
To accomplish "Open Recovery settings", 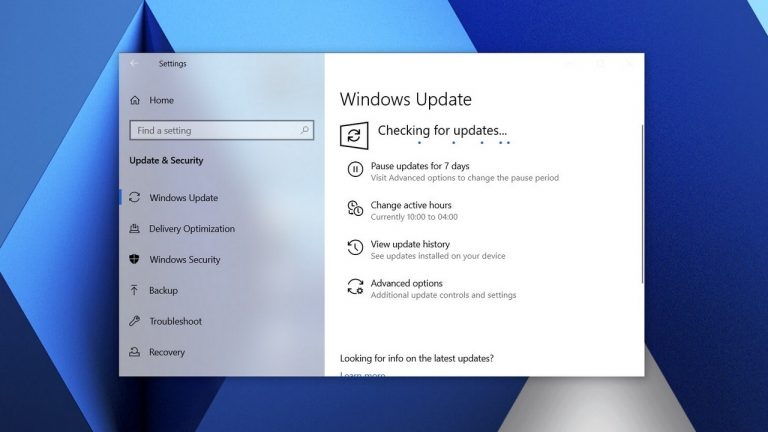I will tap(167, 352).
